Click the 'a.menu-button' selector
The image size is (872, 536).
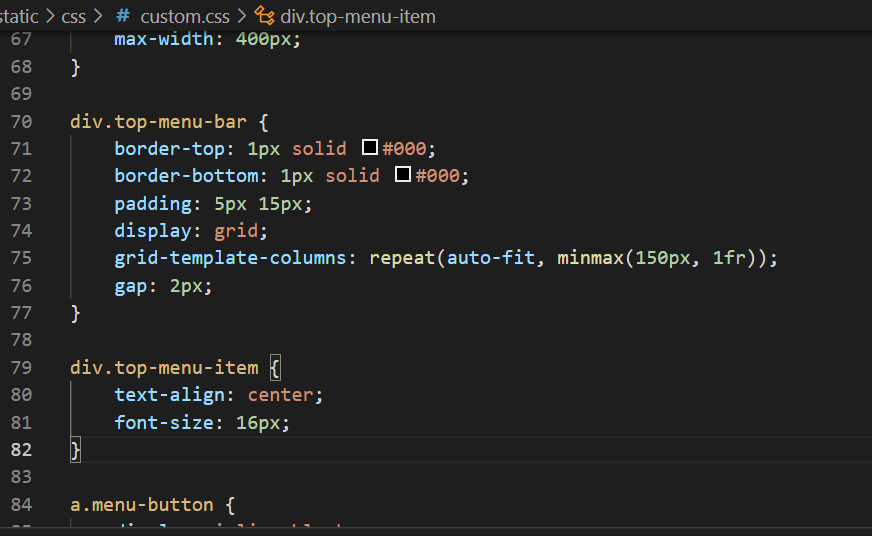(x=142, y=504)
